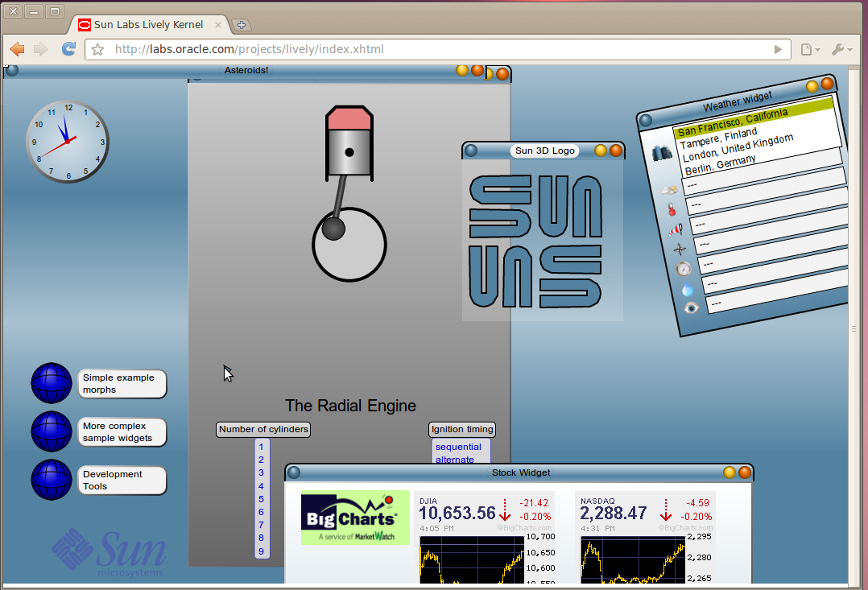Click globe beside Development Tools
Image resolution: width=868 pixels, height=590 pixels.
pyautogui.click(x=51, y=479)
